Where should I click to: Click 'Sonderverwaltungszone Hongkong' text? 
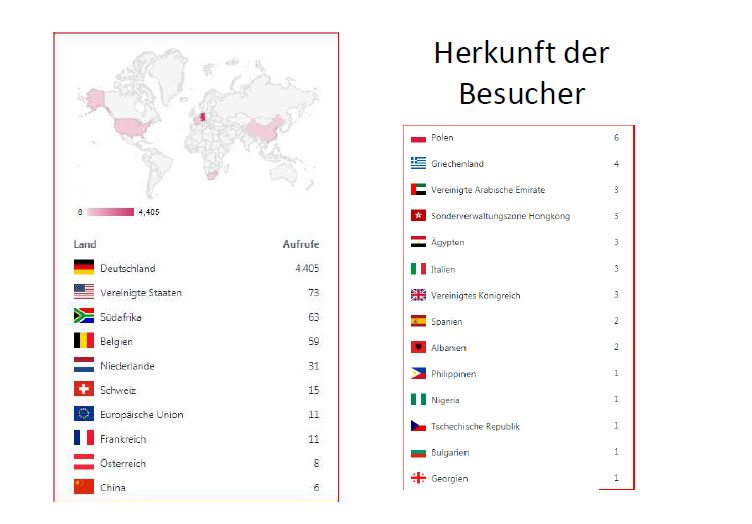pyautogui.click(x=501, y=216)
